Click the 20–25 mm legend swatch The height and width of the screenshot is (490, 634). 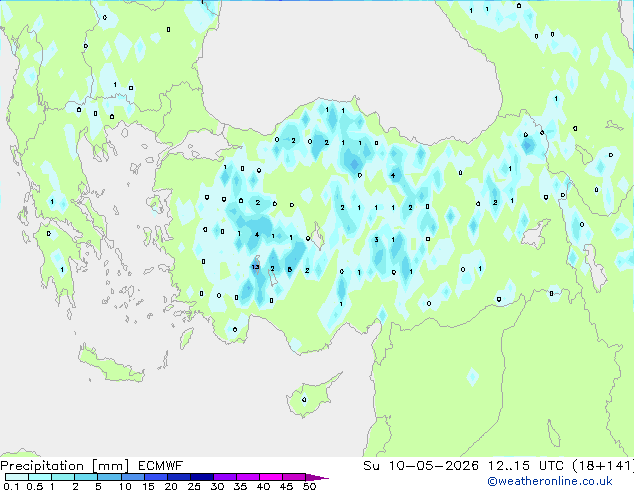tap(178, 477)
